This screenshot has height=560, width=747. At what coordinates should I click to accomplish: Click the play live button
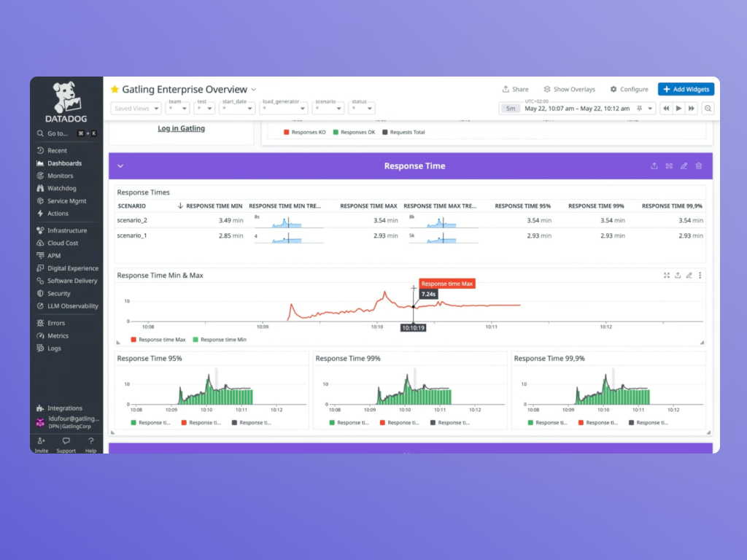point(678,109)
